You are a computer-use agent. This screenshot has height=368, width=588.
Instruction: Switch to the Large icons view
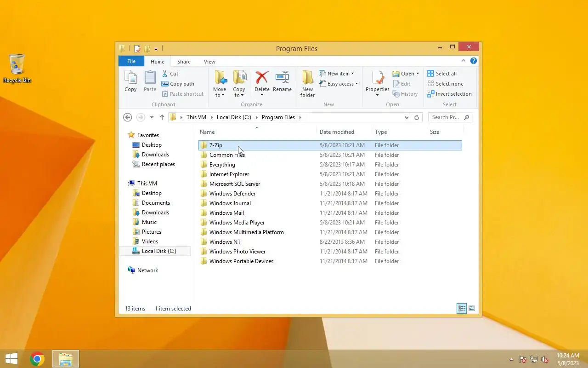[472, 309]
